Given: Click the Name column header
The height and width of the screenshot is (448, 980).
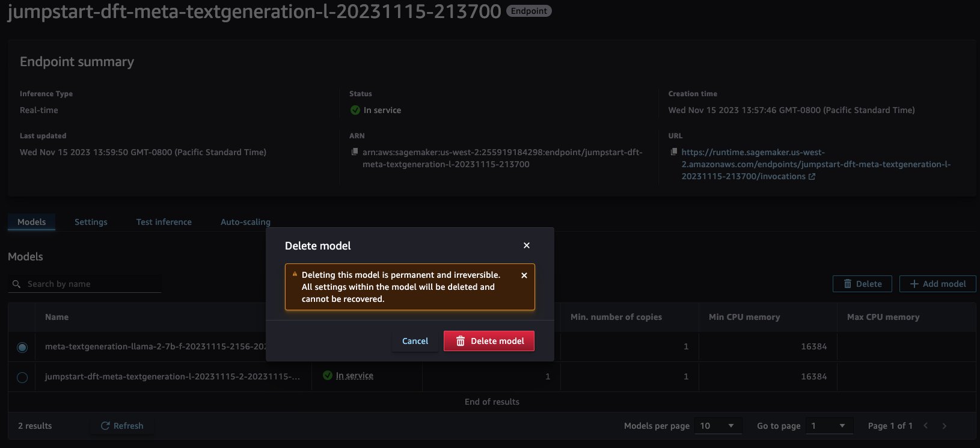Looking at the screenshot, I should tap(57, 317).
